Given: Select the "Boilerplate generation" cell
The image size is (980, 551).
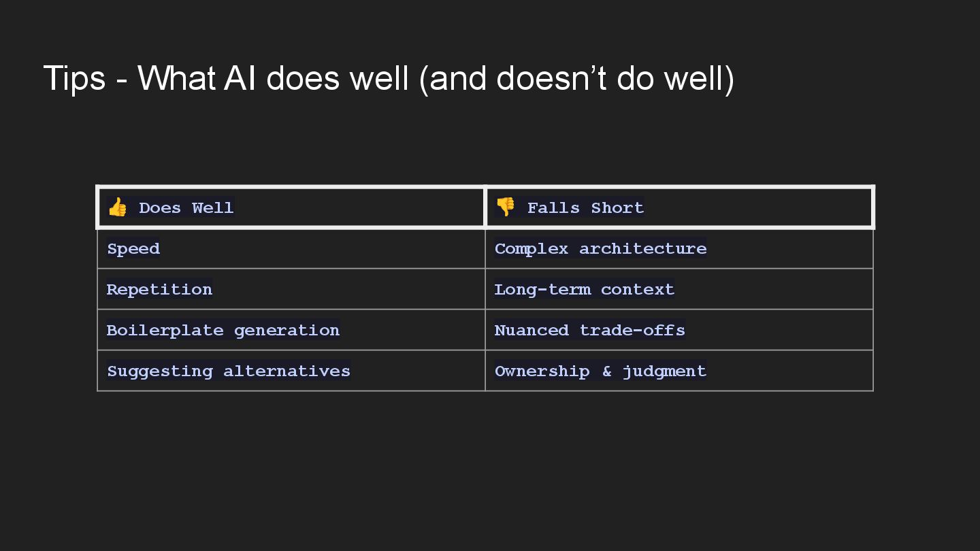Looking at the screenshot, I should point(223,331).
